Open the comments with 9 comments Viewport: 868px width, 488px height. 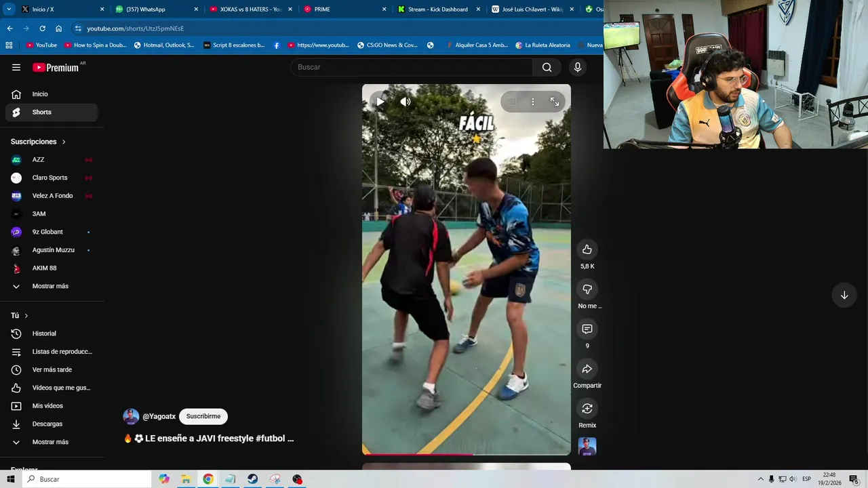pos(587,329)
